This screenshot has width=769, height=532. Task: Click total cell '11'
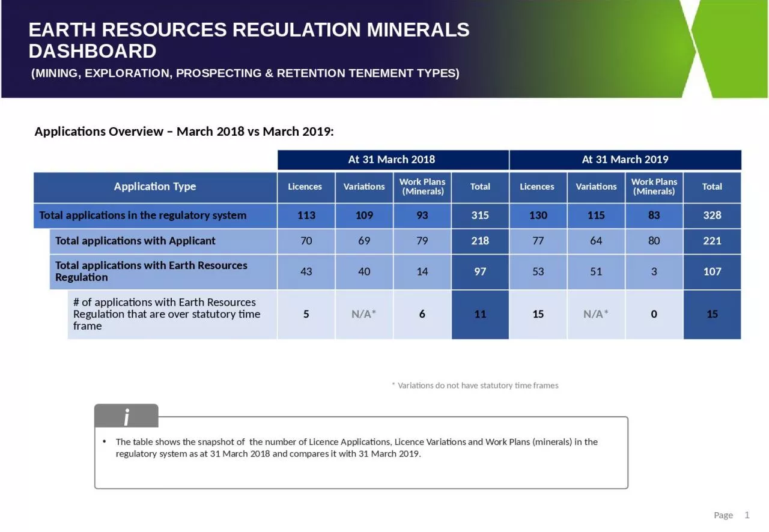click(480, 314)
